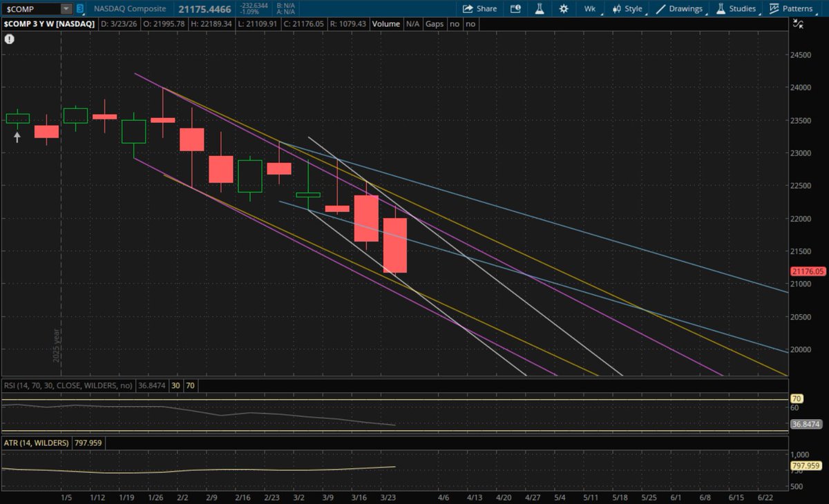Open the Style dropdown menu
Image resolution: width=829 pixels, height=504 pixels.
[x=627, y=9]
